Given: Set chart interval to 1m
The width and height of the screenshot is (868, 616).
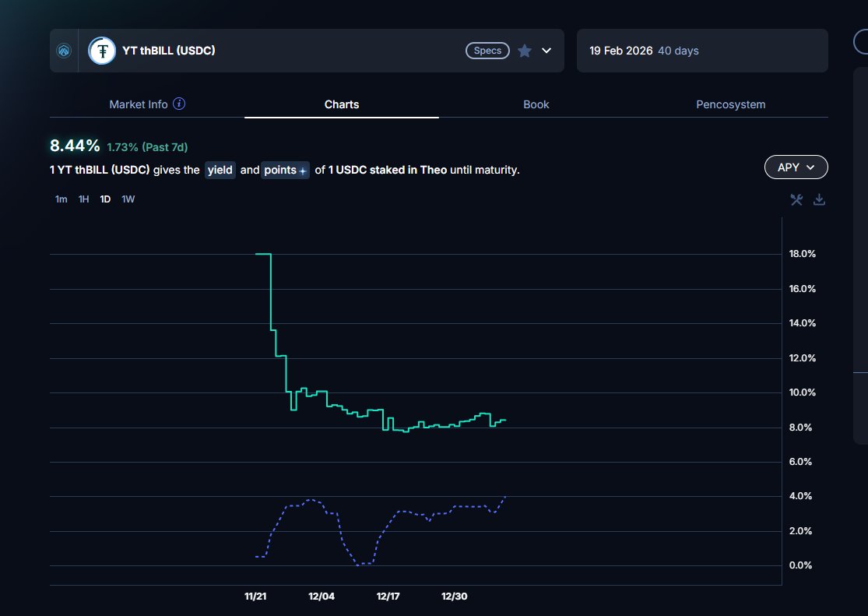Looking at the screenshot, I should [x=61, y=199].
